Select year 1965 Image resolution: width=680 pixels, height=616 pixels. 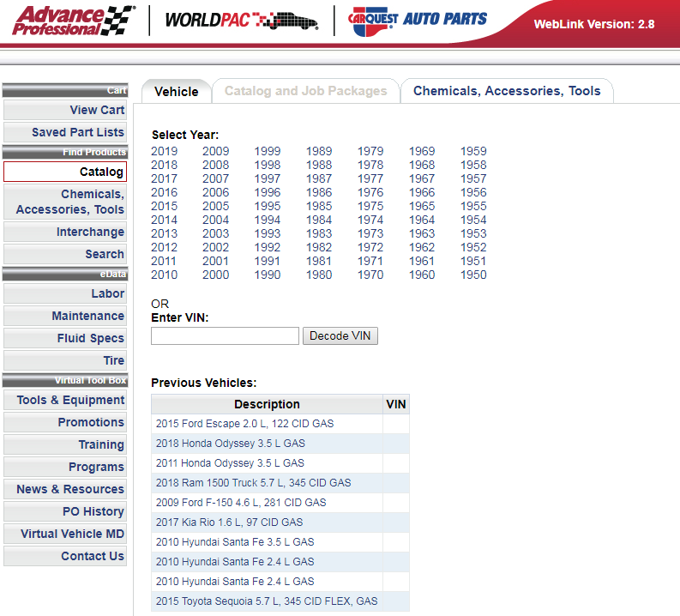tap(422, 206)
